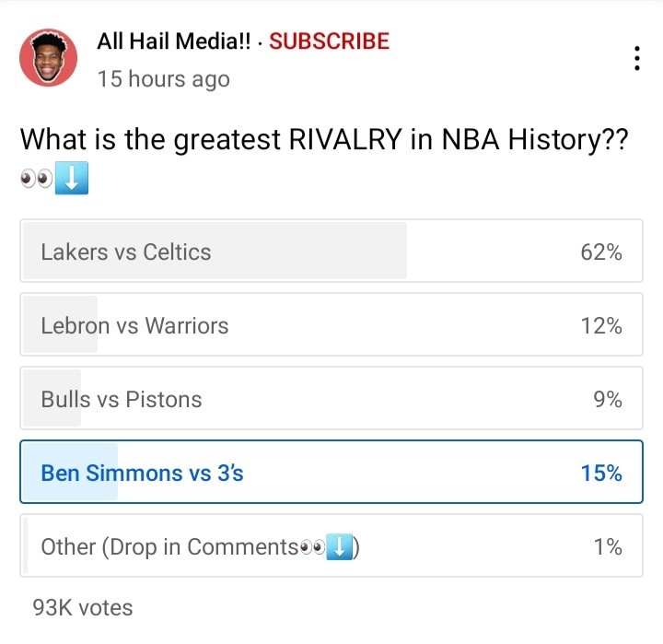Click the 93K votes count

pyautogui.click(x=82, y=608)
